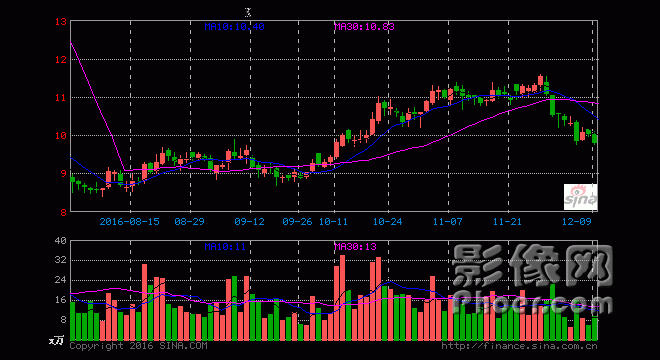Click the magenta MA30:13 volume label
660x360 pixels.
[355, 246]
